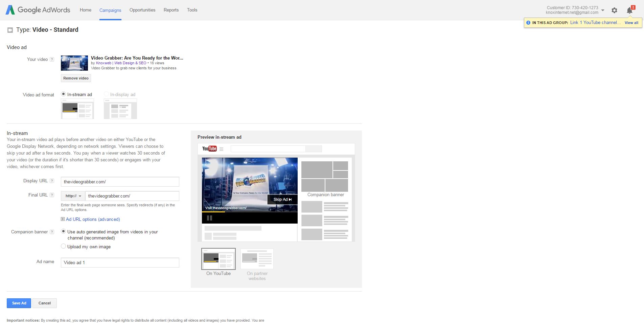The height and width of the screenshot is (323, 644).
Task: Click the help icon beside Your video
Action: 52,60
